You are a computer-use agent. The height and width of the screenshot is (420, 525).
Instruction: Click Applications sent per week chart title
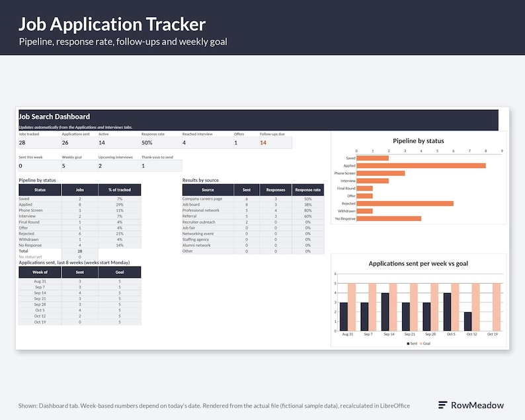click(418, 264)
